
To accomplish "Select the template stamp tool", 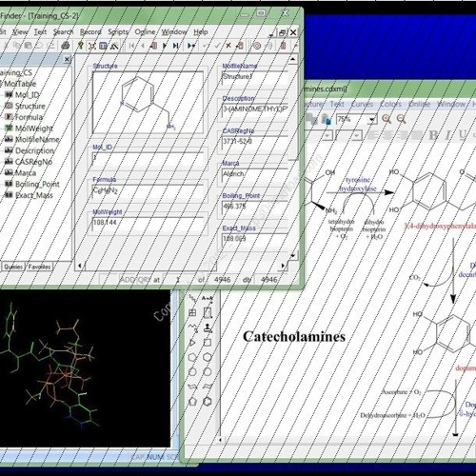I will (208, 327).
